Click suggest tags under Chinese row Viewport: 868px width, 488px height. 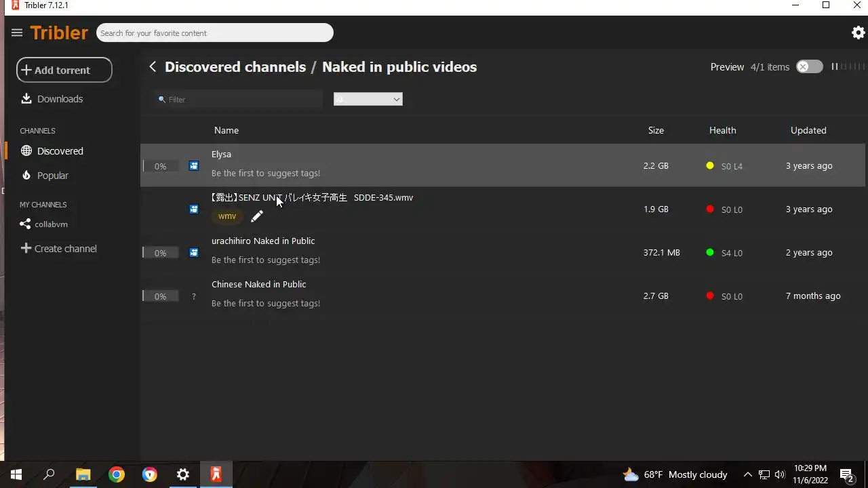pyautogui.click(x=266, y=303)
